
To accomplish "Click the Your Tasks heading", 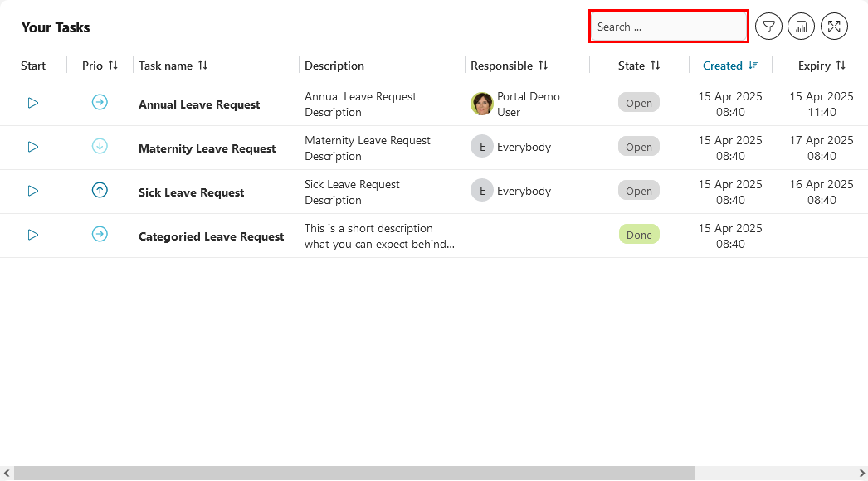I will [56, 27].
